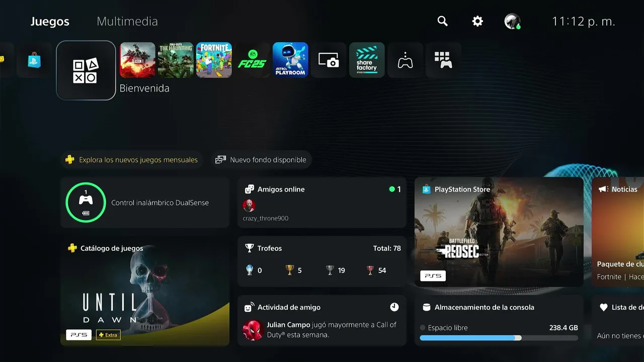Open the Battlefield Redsec promo image

click(499, 232)
